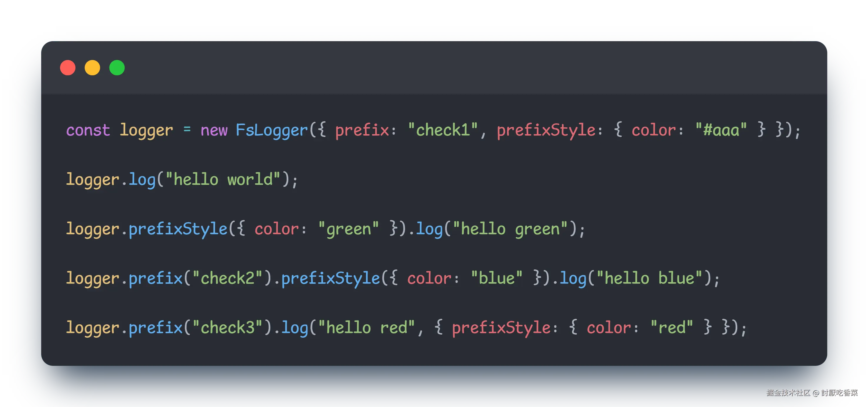The width and height of the screenshot is (868, 407).
Task: Click the "check3" prefix string
Action: [227, 328]
